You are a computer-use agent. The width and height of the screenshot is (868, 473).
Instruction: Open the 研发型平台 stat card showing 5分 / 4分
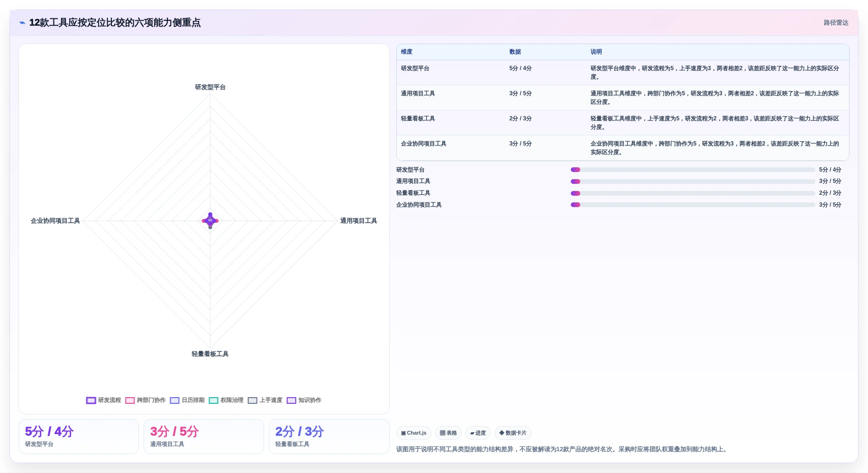(79, 437)
